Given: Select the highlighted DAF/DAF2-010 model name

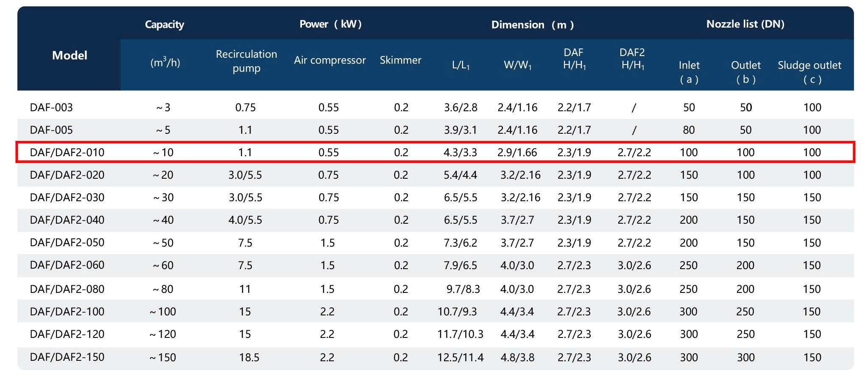Looking at the screenshot, I should (67, 152).
